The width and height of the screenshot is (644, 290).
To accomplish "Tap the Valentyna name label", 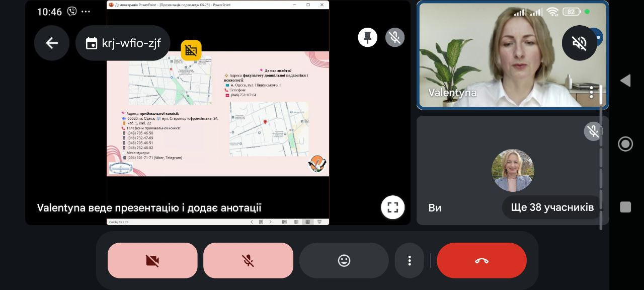I will tap(452, 92).
